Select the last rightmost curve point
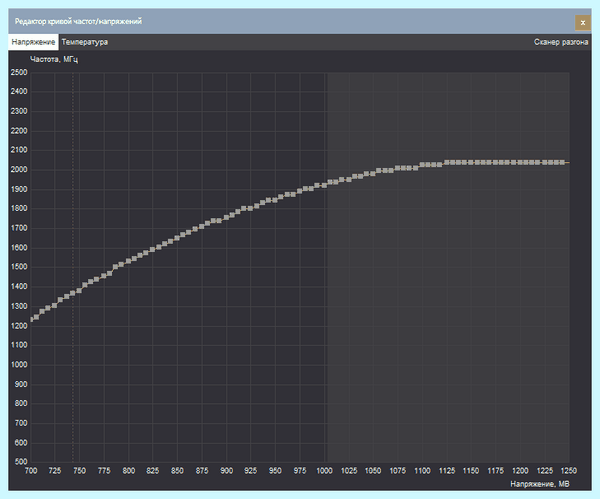Viewport: 600px width, 499px height. coord(562,162)
